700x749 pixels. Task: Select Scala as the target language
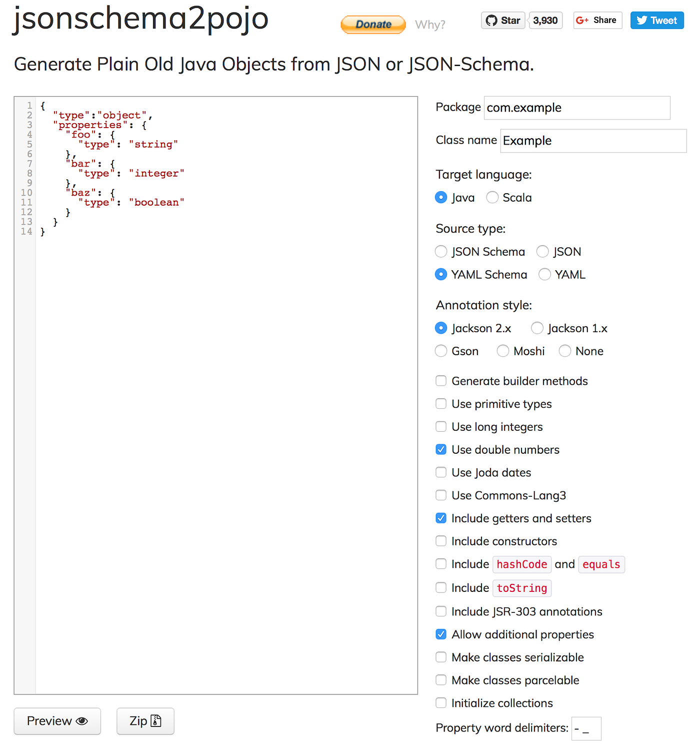tap(492, 197)
